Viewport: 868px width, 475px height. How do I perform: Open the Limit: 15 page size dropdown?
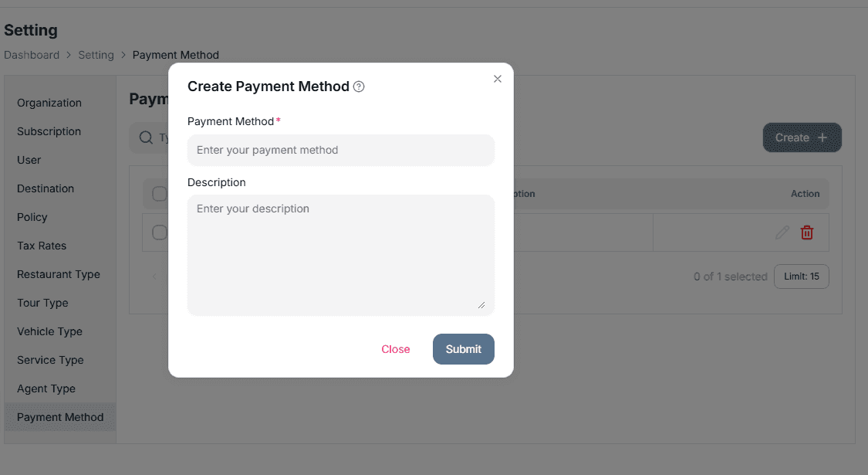(801, 277)
